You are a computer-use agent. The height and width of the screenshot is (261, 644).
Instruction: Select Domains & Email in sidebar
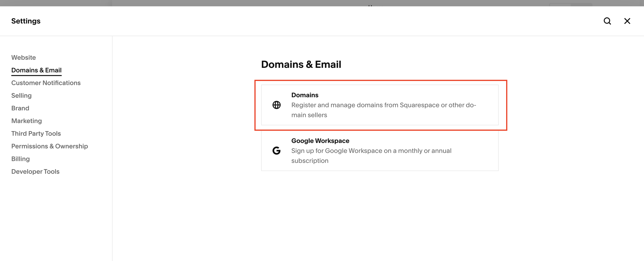tap(36, 70)
